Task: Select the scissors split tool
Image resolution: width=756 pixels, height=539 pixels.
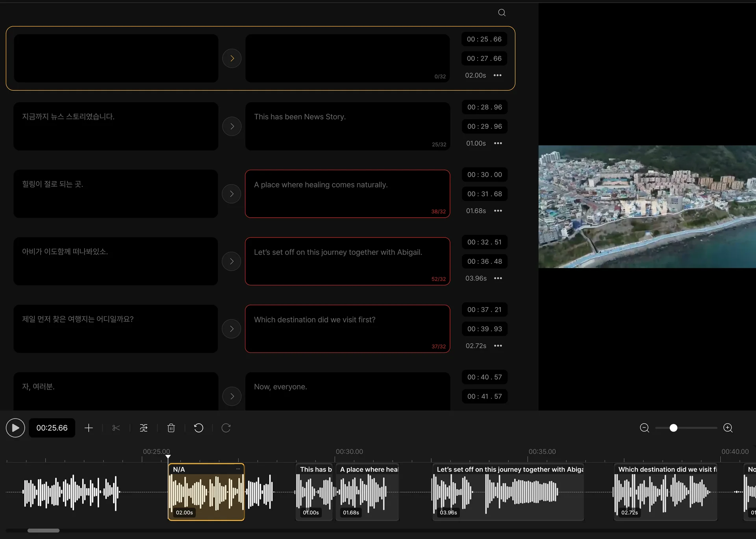Action: 116,428
